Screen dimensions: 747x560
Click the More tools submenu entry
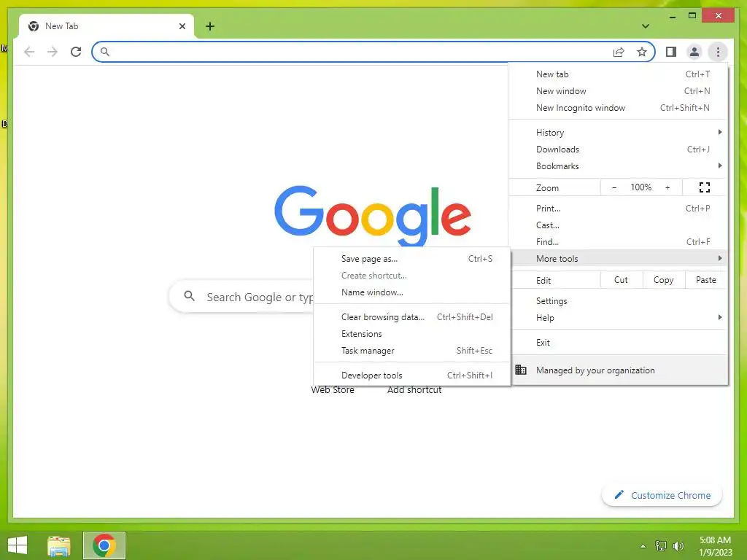point(618,258)
